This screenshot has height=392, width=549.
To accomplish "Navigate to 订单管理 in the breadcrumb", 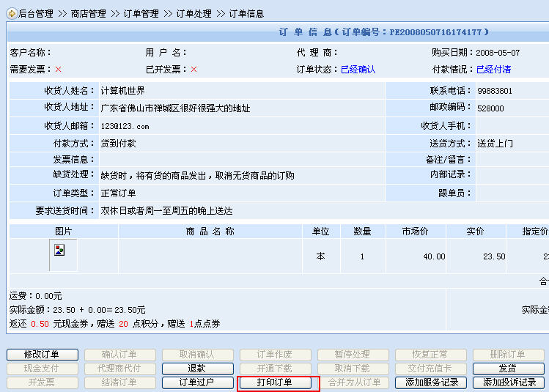I will tap(141, 14).
